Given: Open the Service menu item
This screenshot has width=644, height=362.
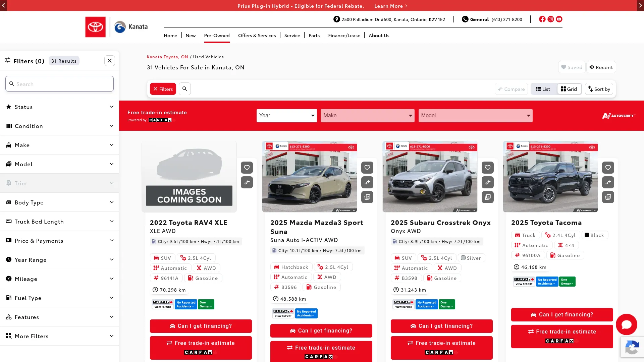Looking at the screenshot, I should point(292,36).
